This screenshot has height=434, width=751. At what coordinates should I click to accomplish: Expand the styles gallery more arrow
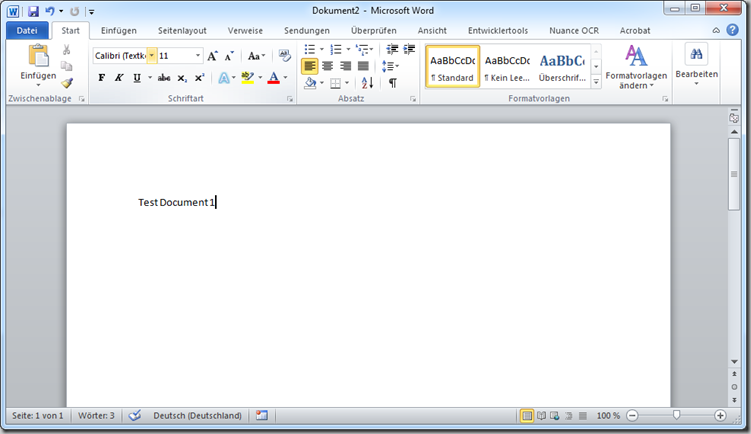click(x=596, y=82)
